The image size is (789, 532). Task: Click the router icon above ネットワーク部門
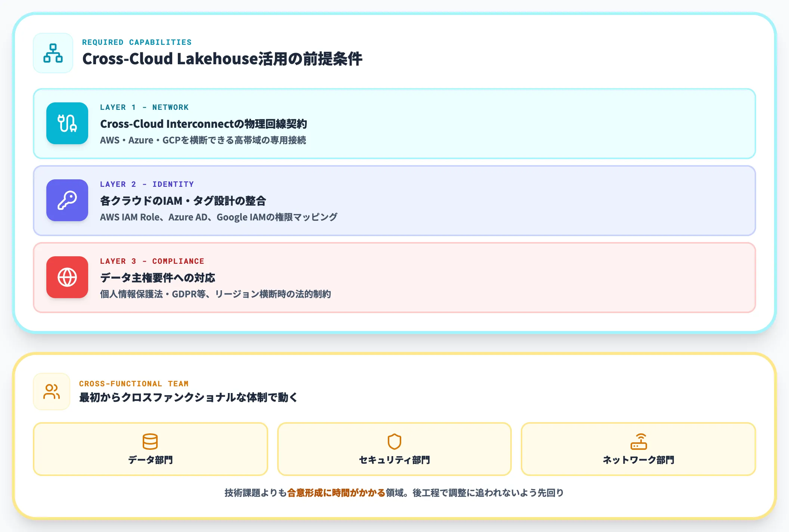(638, 441)
